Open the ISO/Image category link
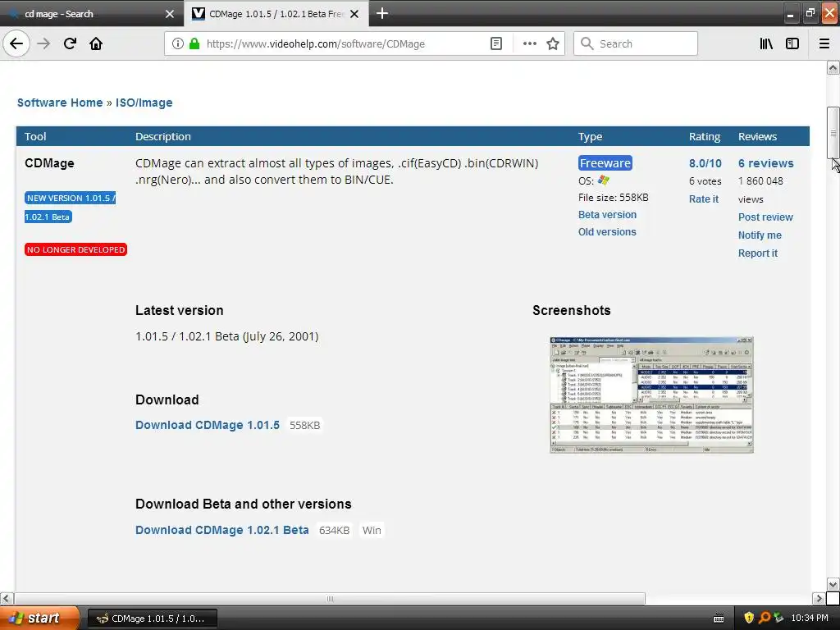The image size is (840, 630). (x=144, y=103)
